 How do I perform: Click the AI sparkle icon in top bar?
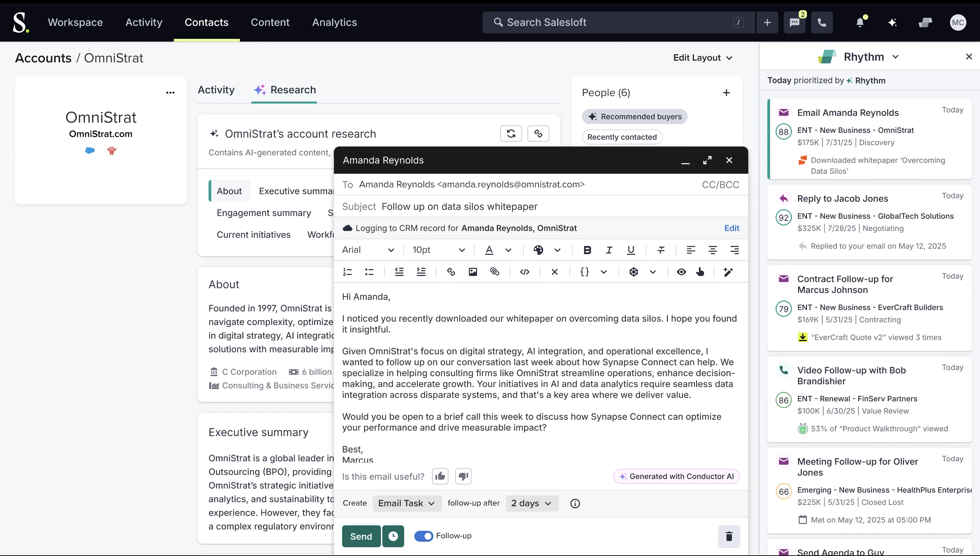[892, 22]
